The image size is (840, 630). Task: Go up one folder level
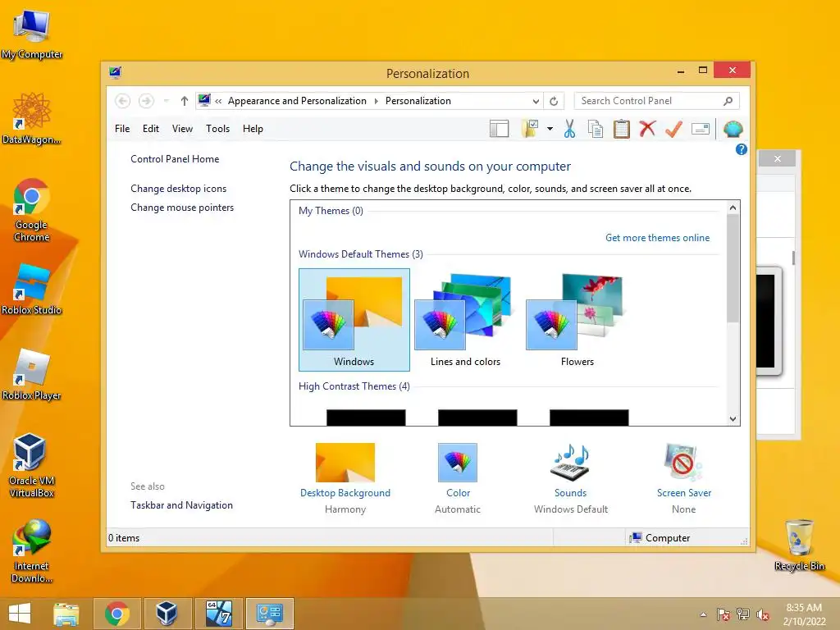[x=185, y=101]
